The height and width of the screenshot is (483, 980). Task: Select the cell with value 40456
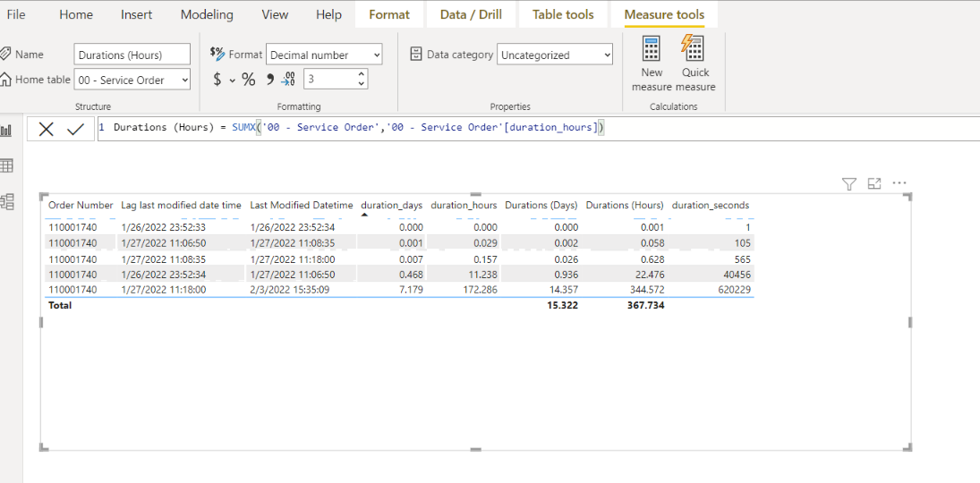click(737, 275)
